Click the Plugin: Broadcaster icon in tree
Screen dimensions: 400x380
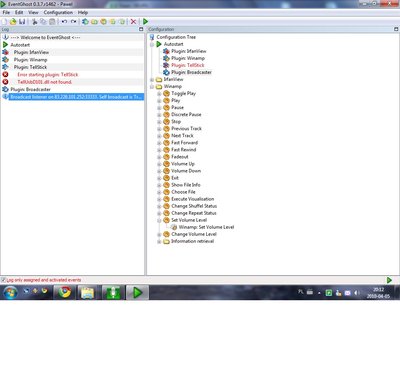coord(166,72)
